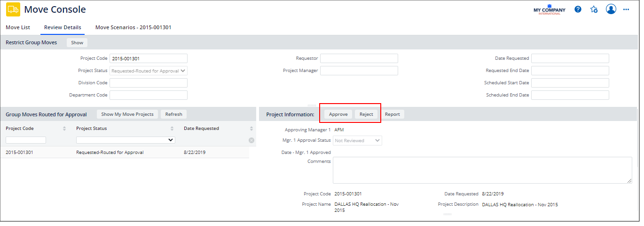
Task: Switch to the Move List tab
Action: pos(18,27)
